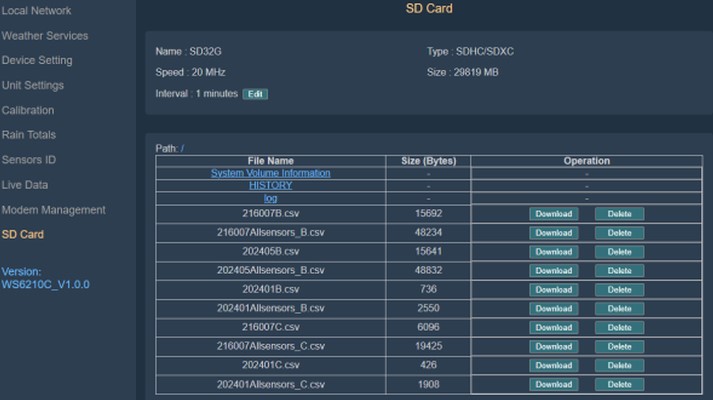Open Device Setting section

[x=37, y=60]
